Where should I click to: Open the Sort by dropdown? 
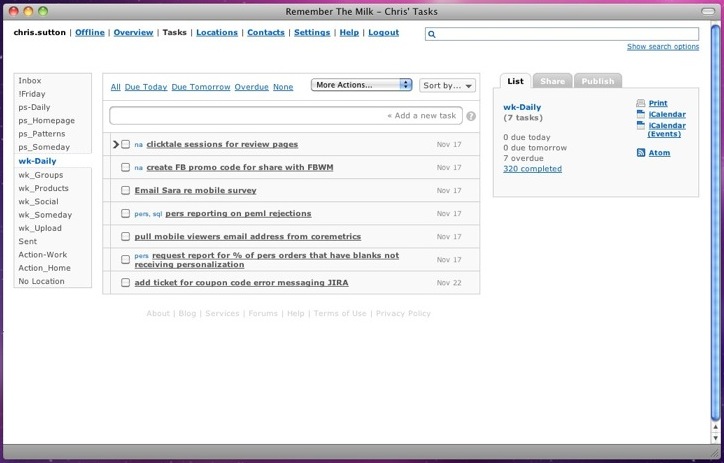447,85
